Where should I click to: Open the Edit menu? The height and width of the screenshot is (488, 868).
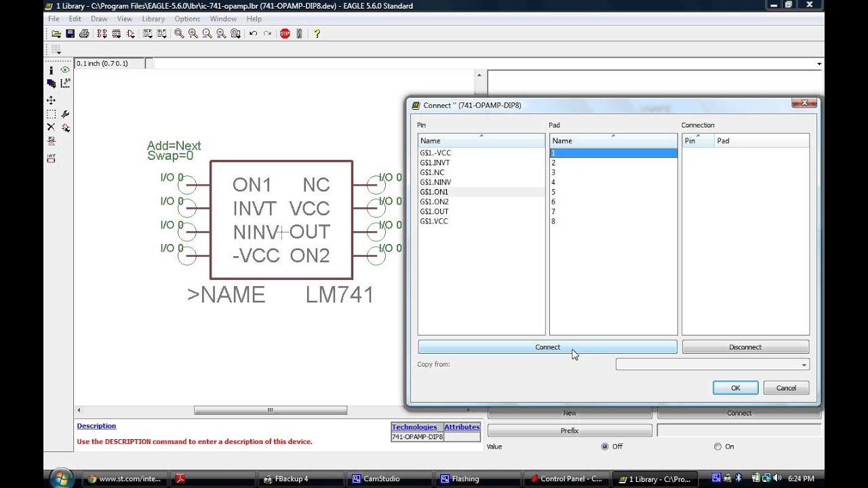click(75, 19)
